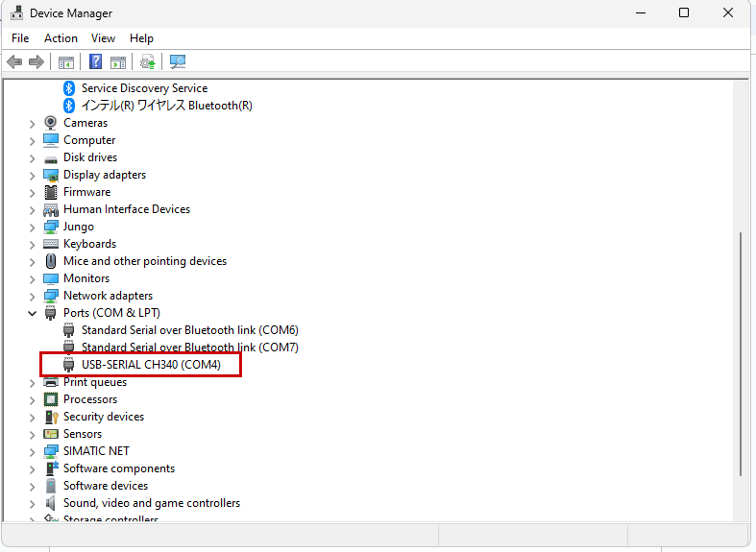The height and width of the screenshot is (552, 756).
Task: Click Show/Hide Console Tree toolbar icon
Action: [66, 61]
